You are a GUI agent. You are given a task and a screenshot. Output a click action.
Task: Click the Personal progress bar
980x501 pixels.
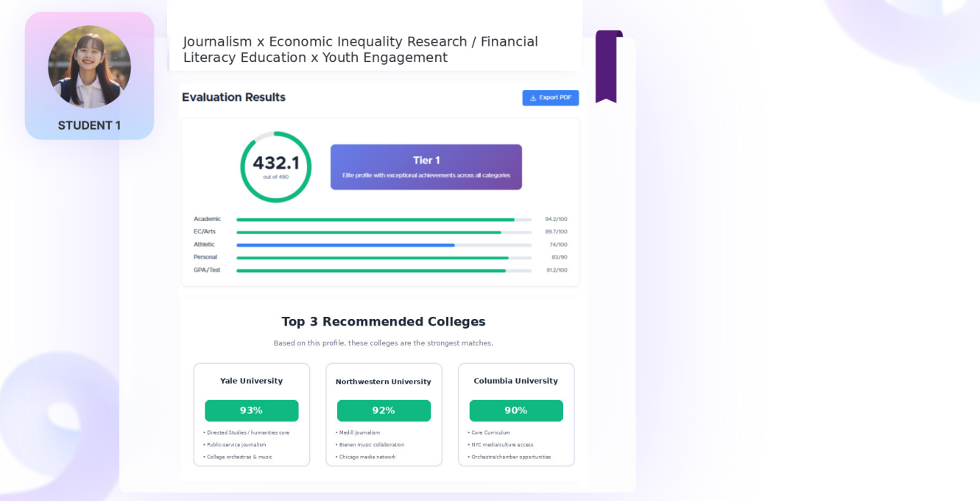coord(384,258)
